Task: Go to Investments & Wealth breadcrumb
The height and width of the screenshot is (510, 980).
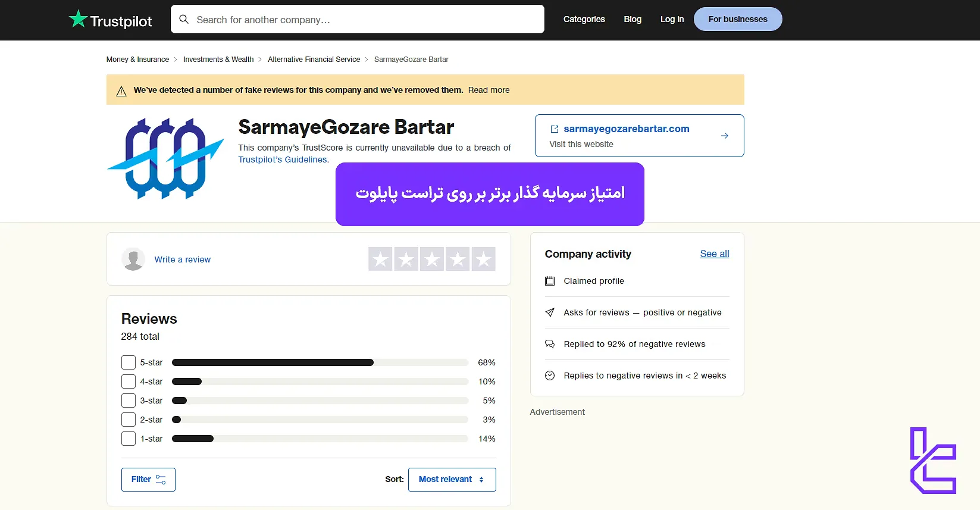Action: 218,60
